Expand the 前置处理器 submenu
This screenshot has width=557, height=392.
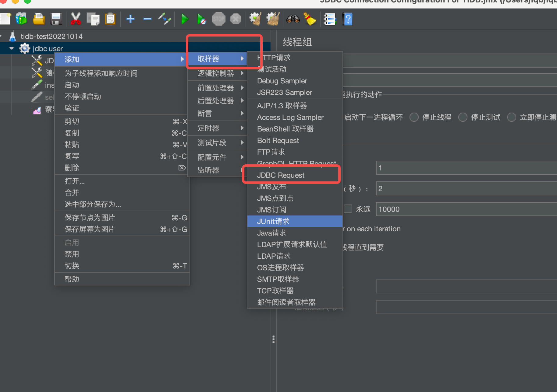pos(218,88)
